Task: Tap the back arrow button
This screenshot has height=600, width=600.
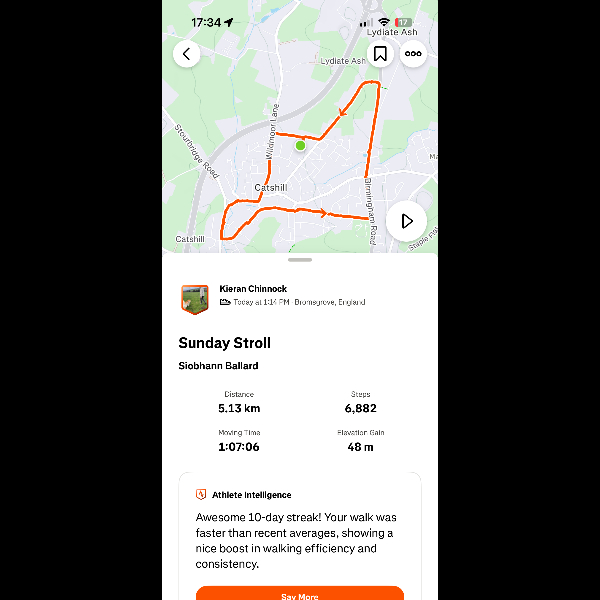Action: [x=186, y=54]
